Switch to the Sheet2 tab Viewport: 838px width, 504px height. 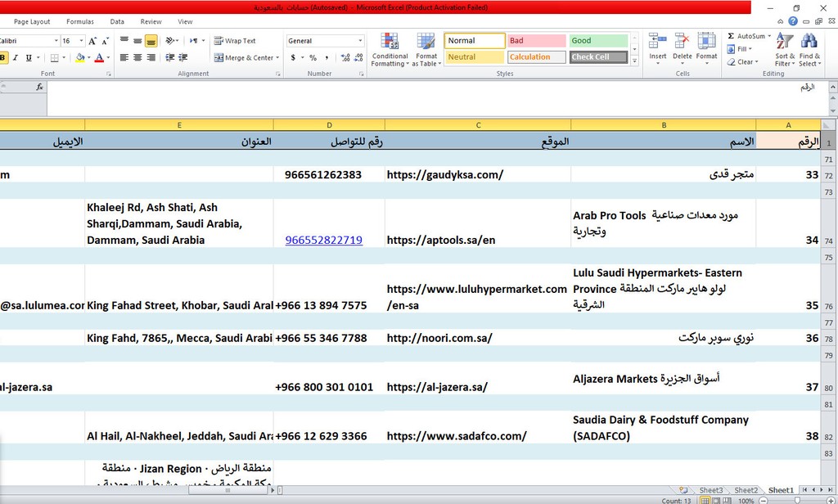coord(746,490)
